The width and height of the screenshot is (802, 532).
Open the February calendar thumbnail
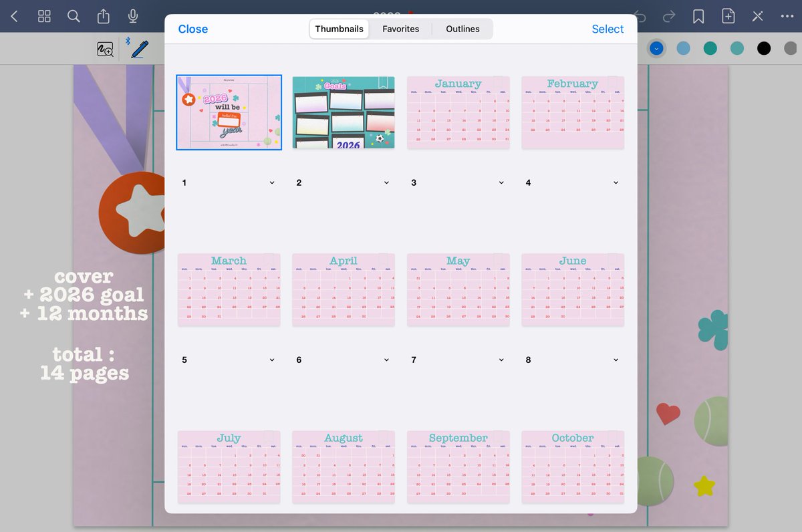[x=573, y=112]
